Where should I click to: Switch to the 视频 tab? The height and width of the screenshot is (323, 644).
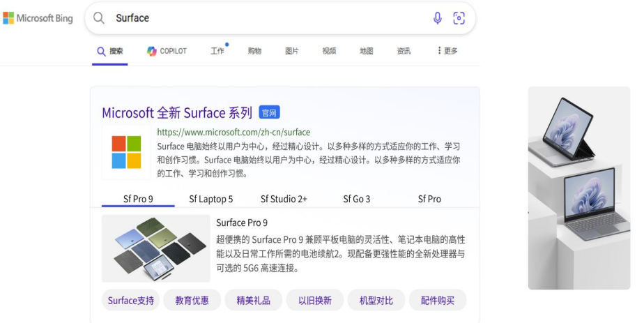coord(330,51)
